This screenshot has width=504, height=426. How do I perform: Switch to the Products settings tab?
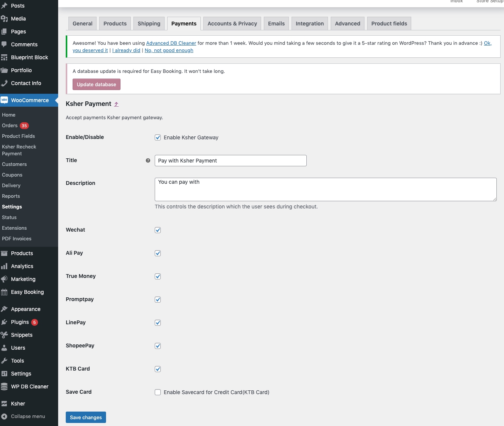coord(115,24)
